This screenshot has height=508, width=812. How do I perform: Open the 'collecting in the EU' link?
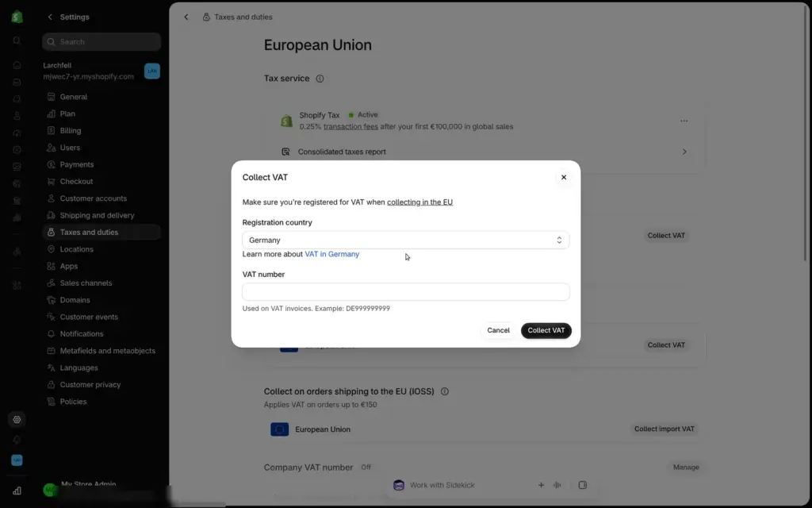tap(419, 202)
